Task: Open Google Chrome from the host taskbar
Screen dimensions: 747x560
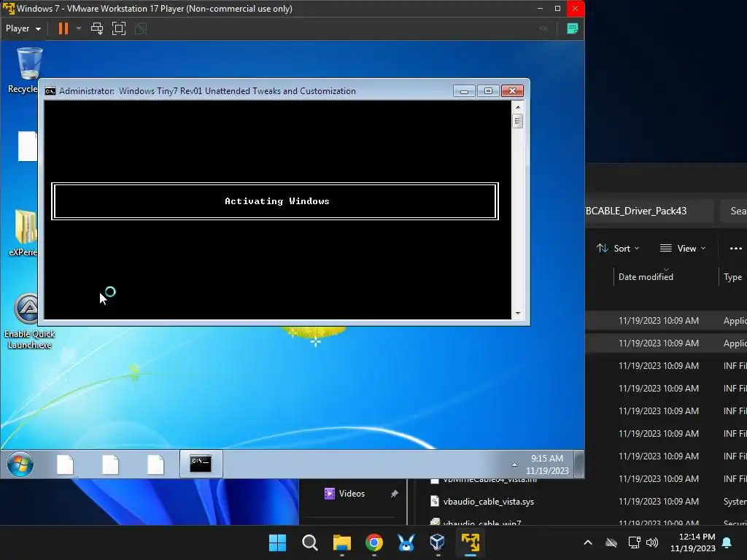Action: [374, 542]
